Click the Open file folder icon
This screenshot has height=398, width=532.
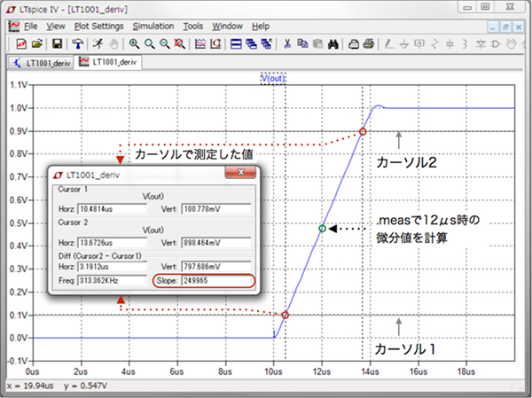click(37, 43)
